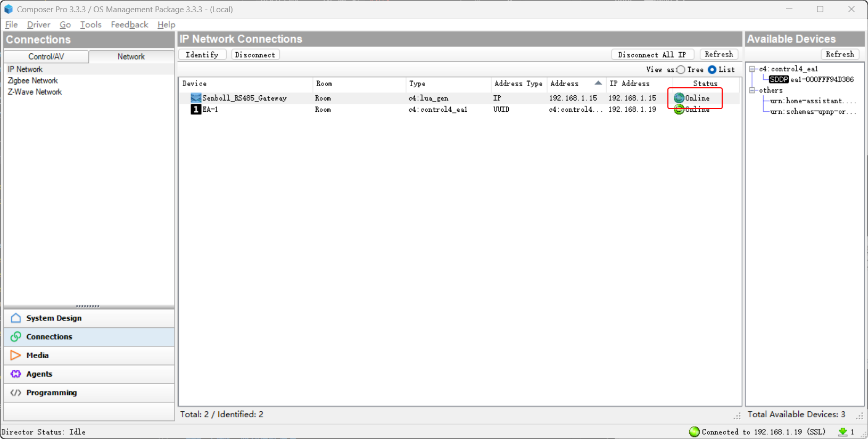The image size is (868, 439).
Task: Open the System Design view
Action: coord(89,318)
